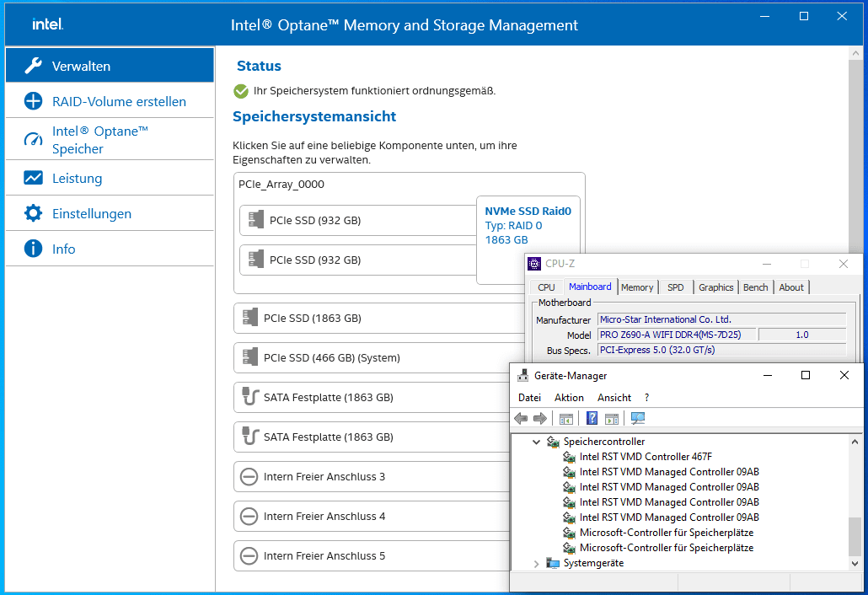Go to Leistung in sidebar

pos(110,178)
